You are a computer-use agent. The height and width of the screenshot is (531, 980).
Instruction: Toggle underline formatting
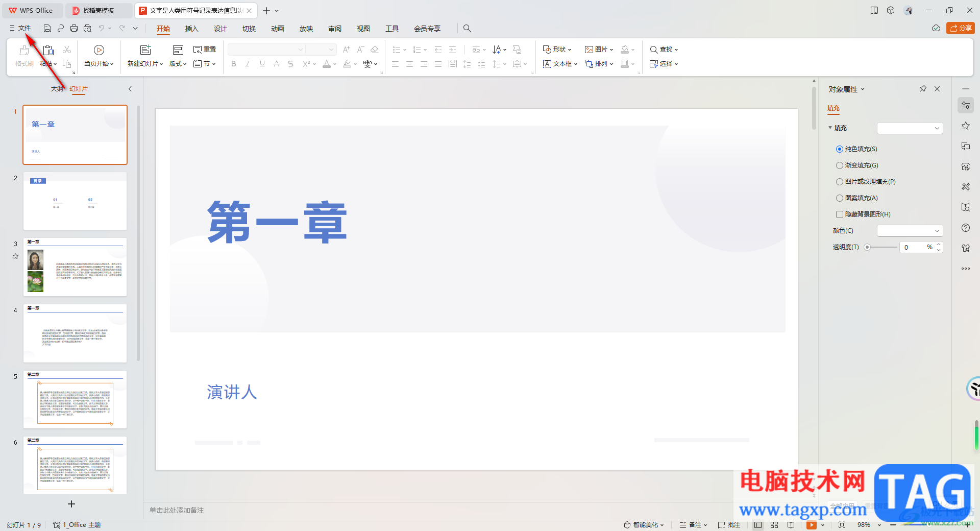[x=262, y=64]
